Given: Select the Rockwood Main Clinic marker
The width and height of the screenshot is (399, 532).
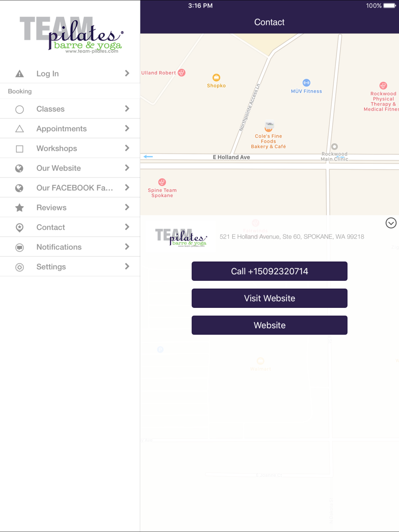Looking at the screenshot, I should point(334,146).
